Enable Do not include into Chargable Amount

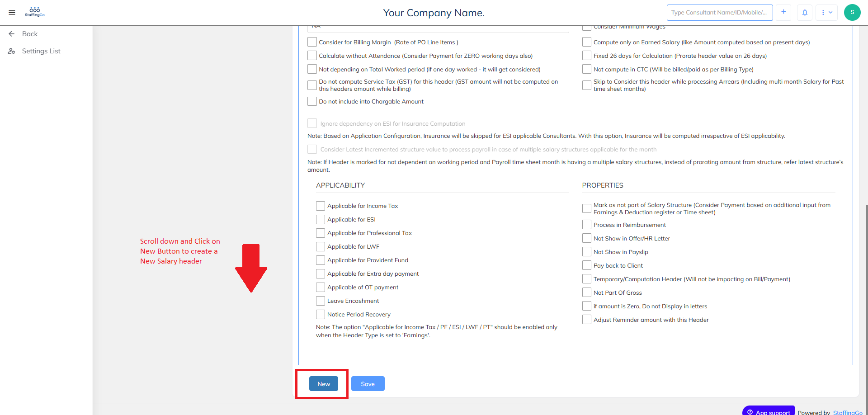[x=312, y=101]
